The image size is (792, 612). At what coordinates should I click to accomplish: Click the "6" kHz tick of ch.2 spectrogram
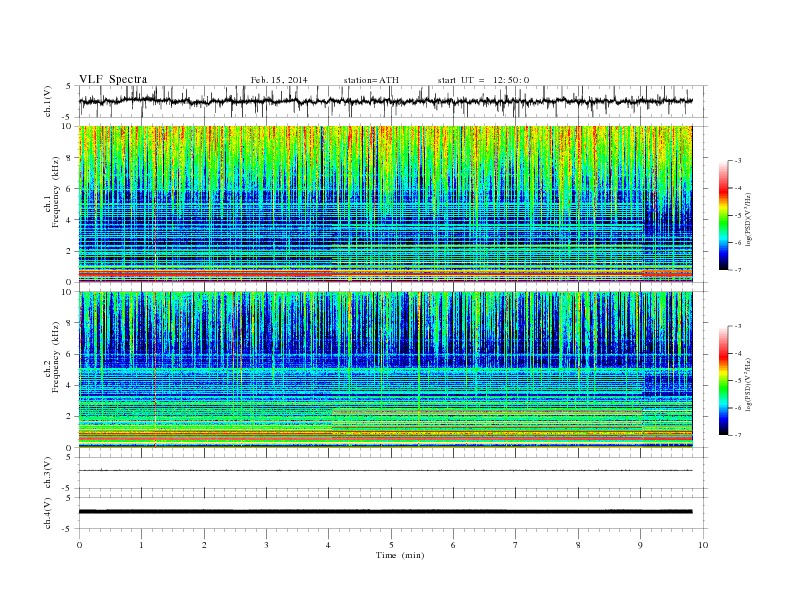click(x=70, y=354)
